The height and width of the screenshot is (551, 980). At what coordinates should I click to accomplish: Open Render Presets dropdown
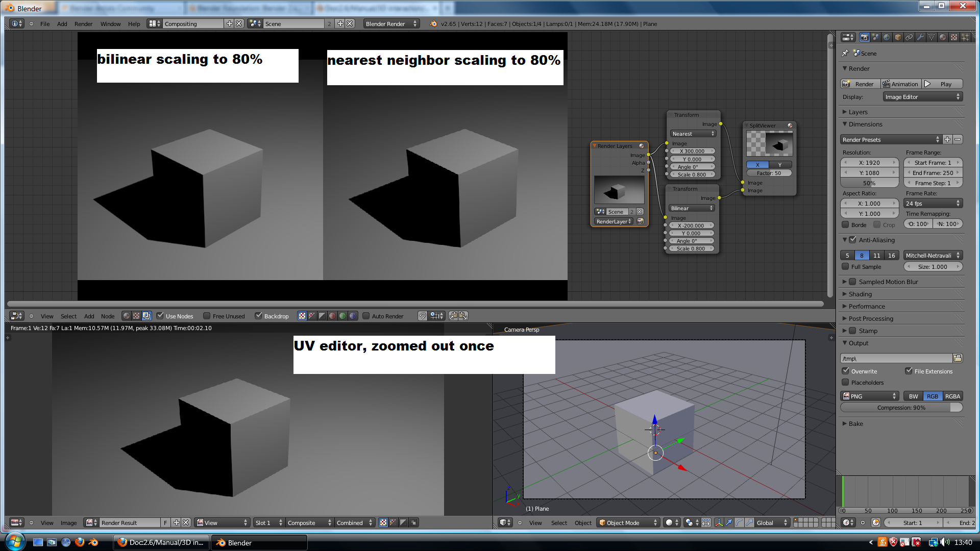(891, 139)
